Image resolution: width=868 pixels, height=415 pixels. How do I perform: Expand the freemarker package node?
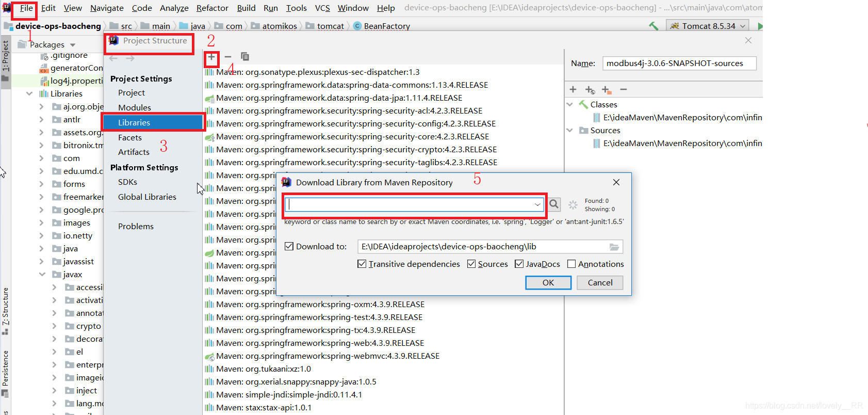pyautogui.click(x=41, y=197)
